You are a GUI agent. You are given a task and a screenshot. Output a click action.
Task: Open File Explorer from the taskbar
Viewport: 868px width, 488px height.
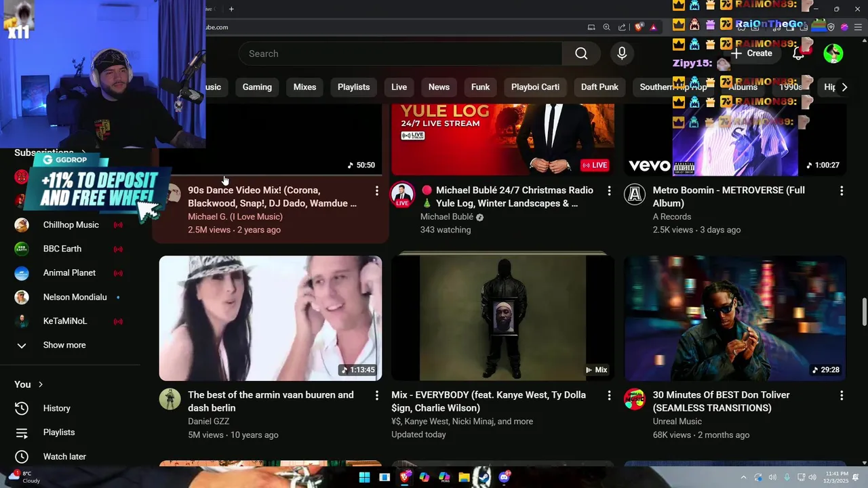(464, 477)
